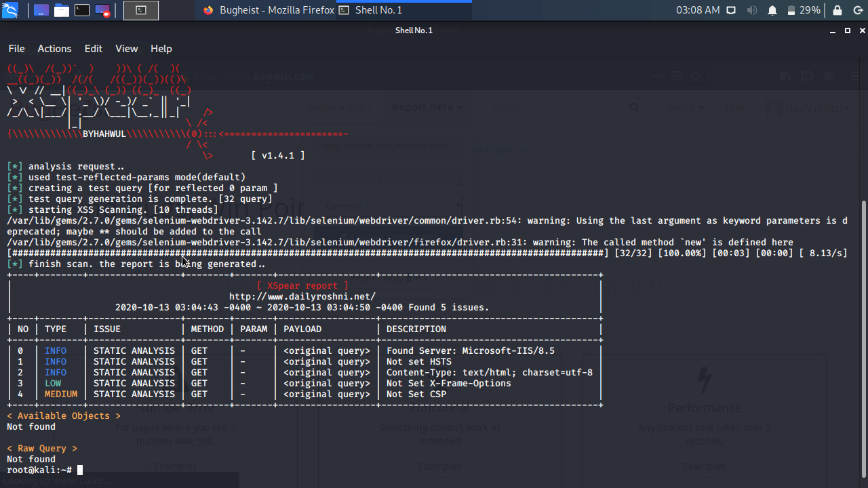Click the volume speaker tray icon
This screenshot has height=488, width=868.
point(751,10)
